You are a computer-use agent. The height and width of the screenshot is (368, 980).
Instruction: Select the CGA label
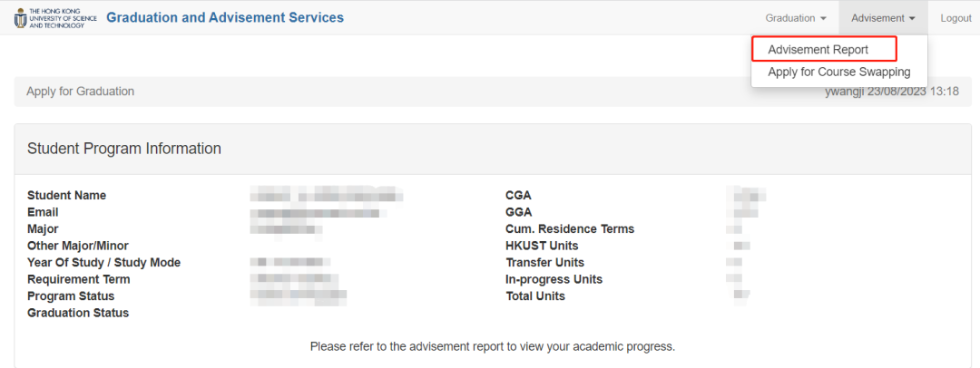(518, 196)
